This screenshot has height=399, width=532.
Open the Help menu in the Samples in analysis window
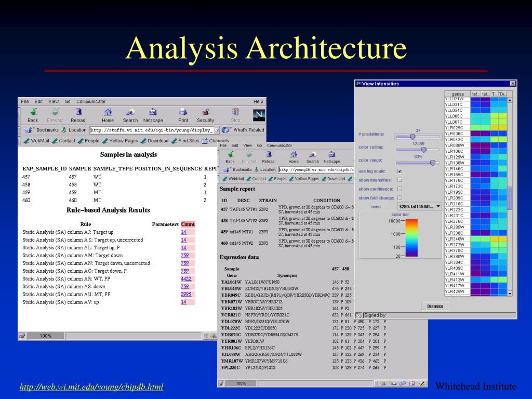tap(258, 101)
